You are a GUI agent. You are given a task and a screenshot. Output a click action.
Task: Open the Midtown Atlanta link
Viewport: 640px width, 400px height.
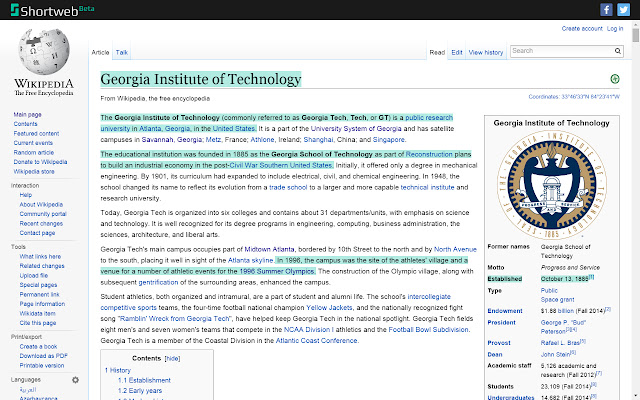pos(269,249)
